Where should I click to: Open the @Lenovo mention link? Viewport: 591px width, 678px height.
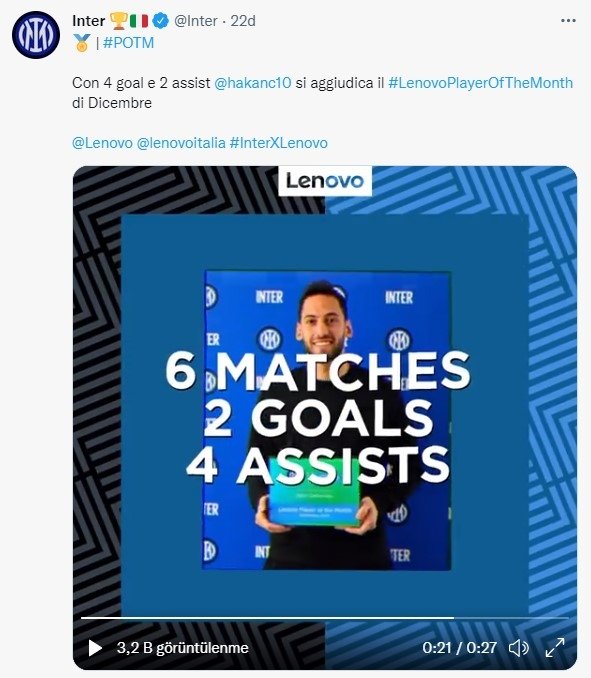click(x=102, y=143)
